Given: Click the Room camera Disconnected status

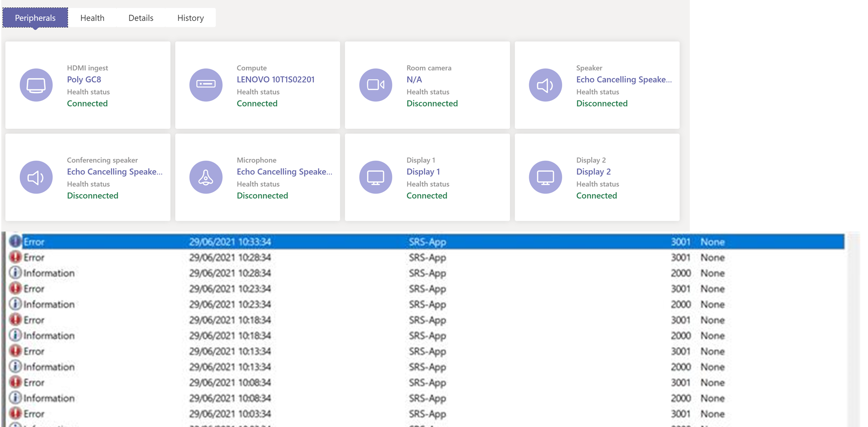Looking at the screenshot, I should (x=432, y=104).
